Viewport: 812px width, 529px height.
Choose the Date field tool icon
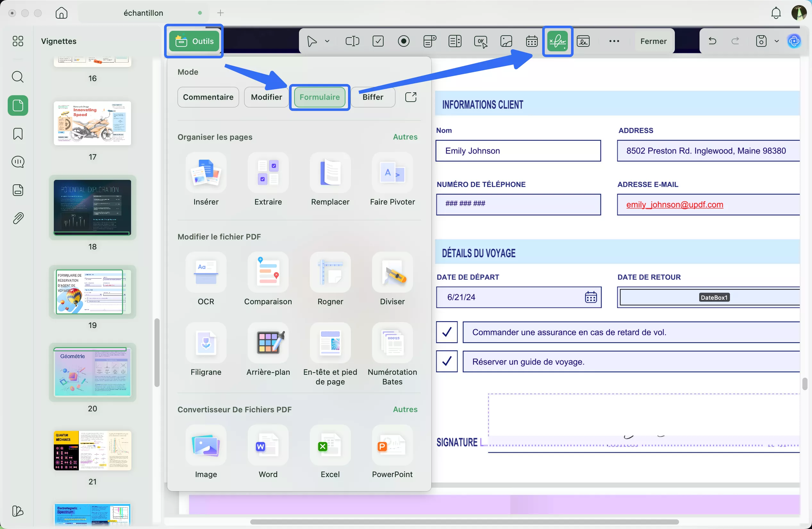[x=532, y=41]
